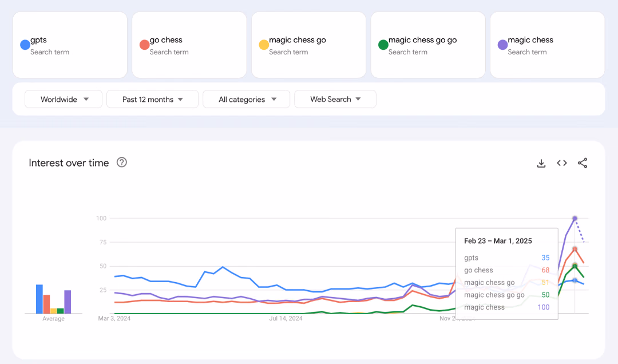618x364 pixels.
Task: Click the Interest over time heading
Action: pos(69,163)
